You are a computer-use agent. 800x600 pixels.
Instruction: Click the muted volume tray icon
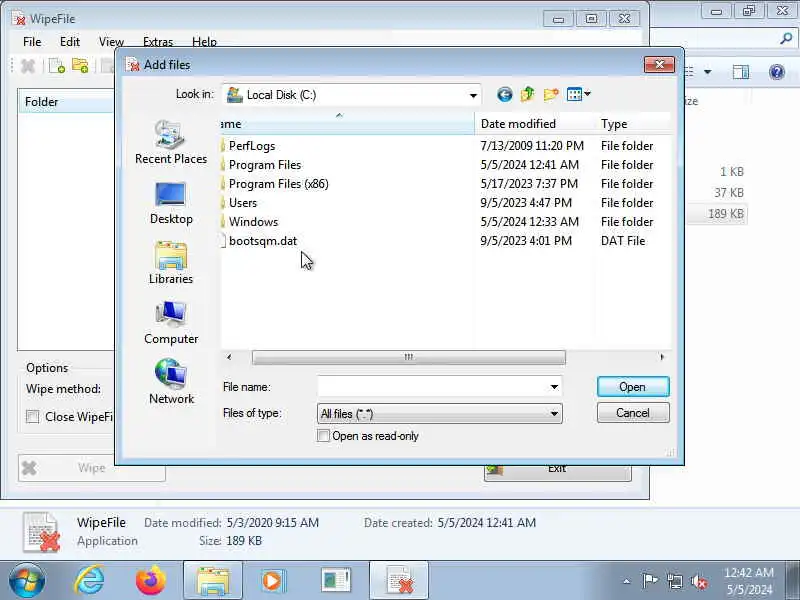click(699, 581)
